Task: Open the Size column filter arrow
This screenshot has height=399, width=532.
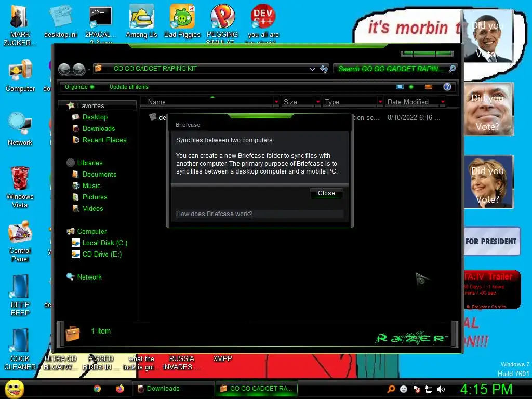Action: 318,102
